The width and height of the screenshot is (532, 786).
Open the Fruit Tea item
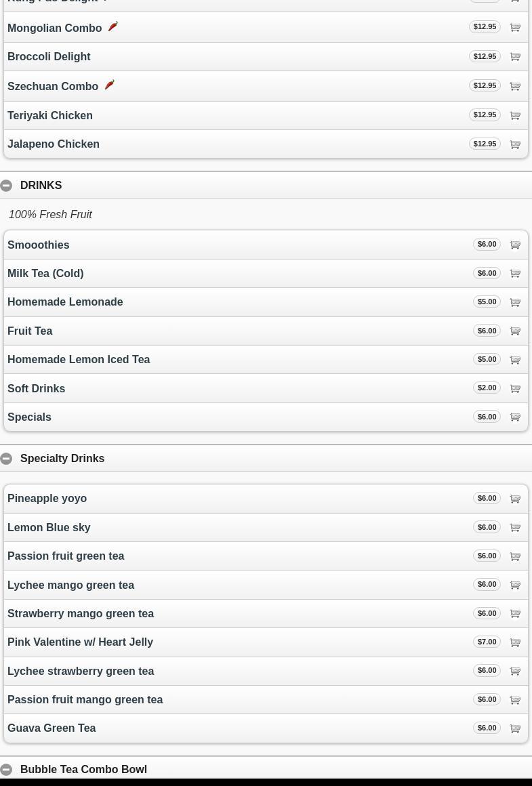[x=30, y=331]
